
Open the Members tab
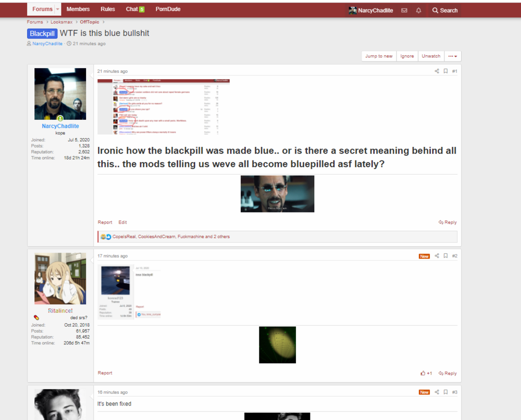(78, 9)
